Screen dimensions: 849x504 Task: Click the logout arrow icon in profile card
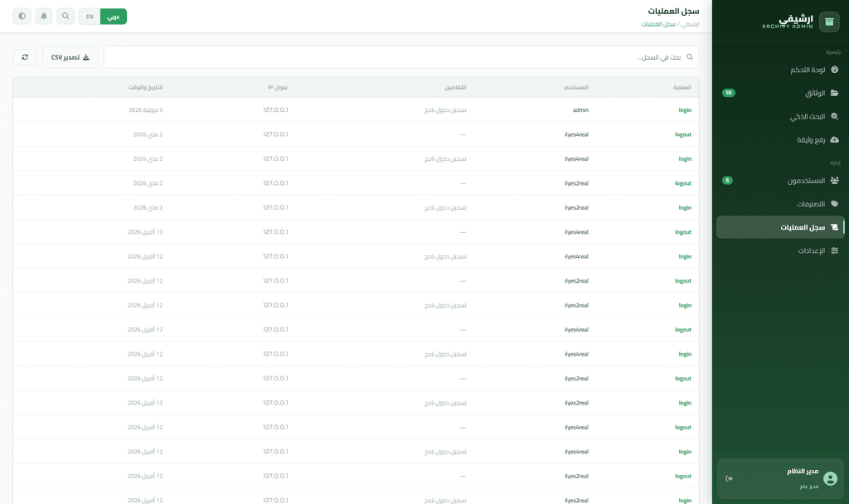click(x=730, y=478)
